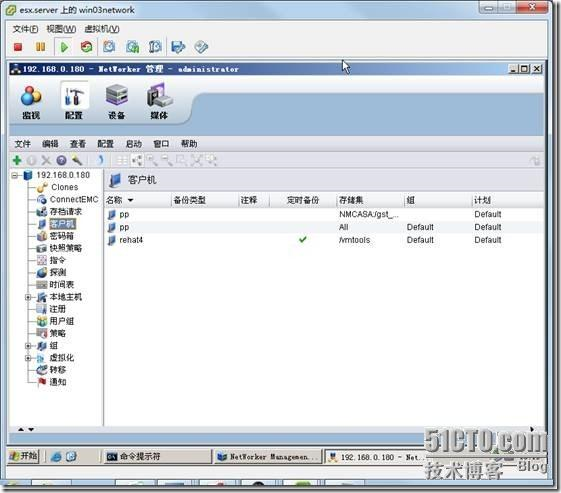This screenshot has height=493, width=561.
Task: Open the 虚拟机(V) menu
Action: [102, 29]
